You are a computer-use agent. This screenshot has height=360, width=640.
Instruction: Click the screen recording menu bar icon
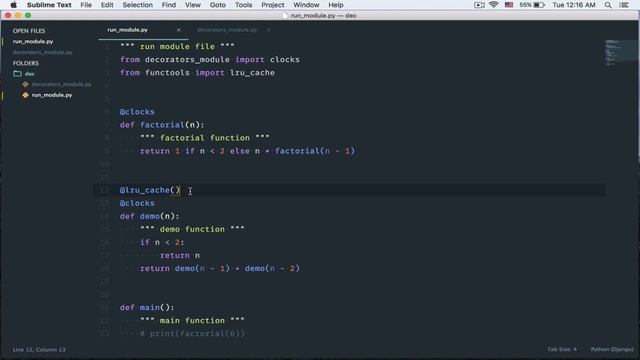[479, 5]
